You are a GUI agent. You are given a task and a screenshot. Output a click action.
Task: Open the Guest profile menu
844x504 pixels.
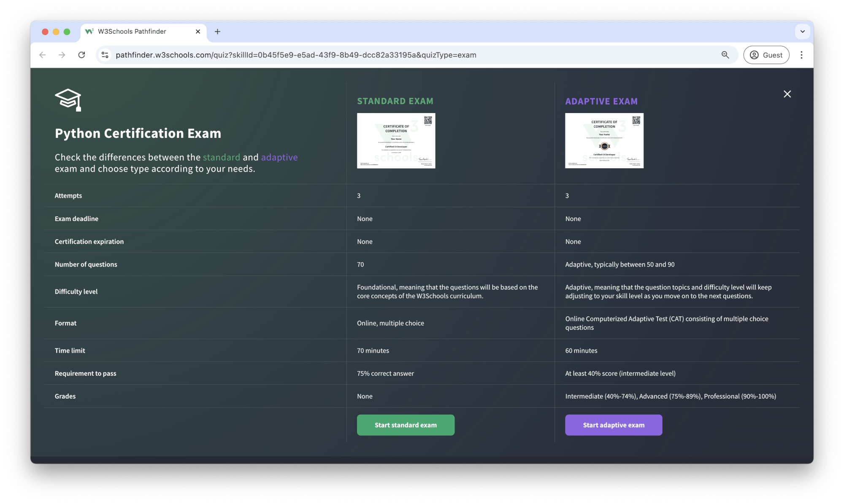(766, 55)
